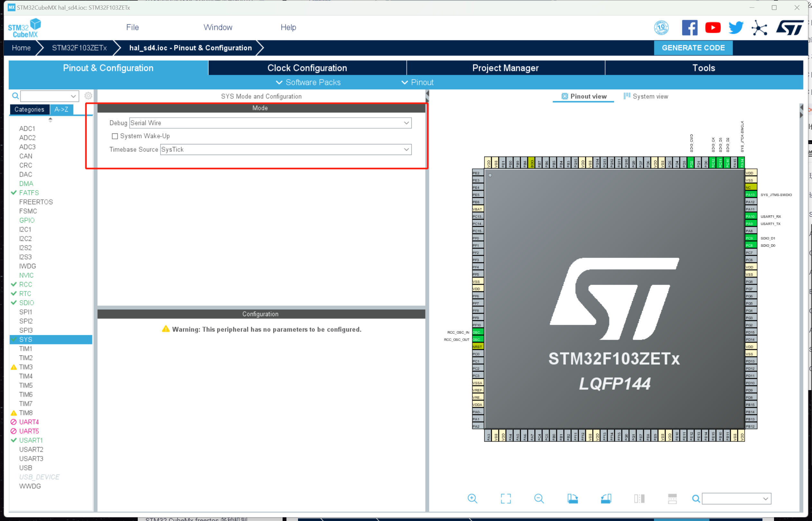Image resolution: width=812 pixels, height=521 pixels.
Task: Click the VBAT pin on chip
Action: coord(478,209)
